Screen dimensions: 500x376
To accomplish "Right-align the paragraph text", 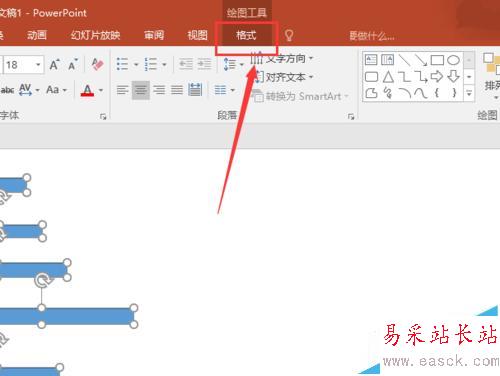I will pos(159,90).
